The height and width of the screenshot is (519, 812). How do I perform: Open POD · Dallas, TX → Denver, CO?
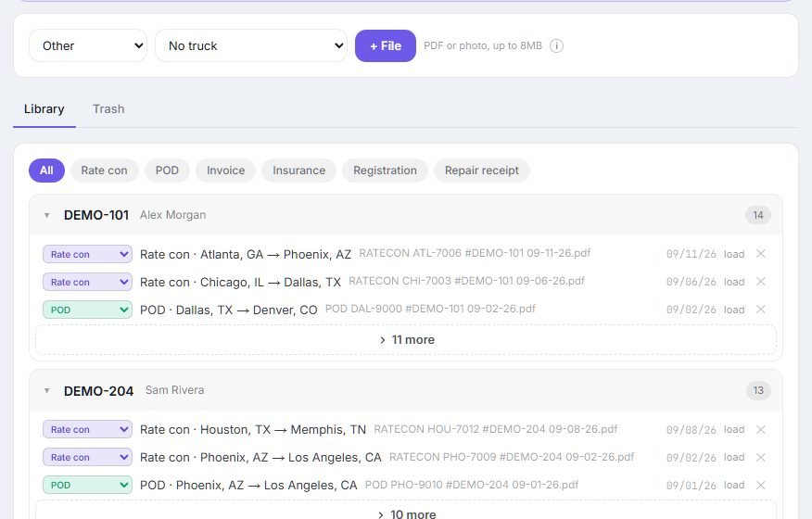(x=228, y=310)
